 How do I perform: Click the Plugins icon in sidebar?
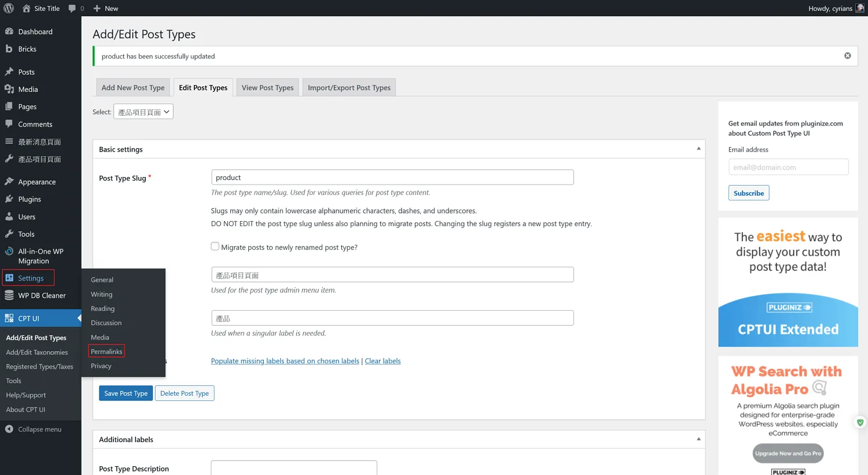[x=9, y=199]
